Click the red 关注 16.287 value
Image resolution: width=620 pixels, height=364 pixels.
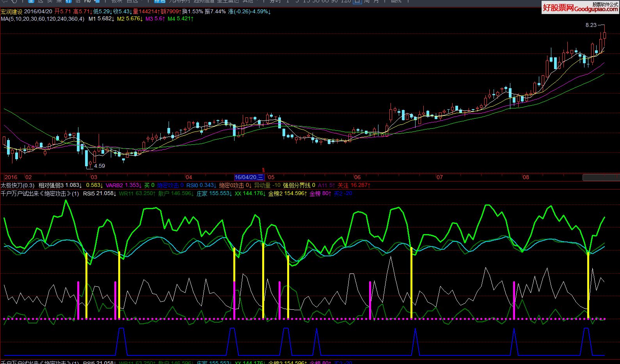pos(354,185)
